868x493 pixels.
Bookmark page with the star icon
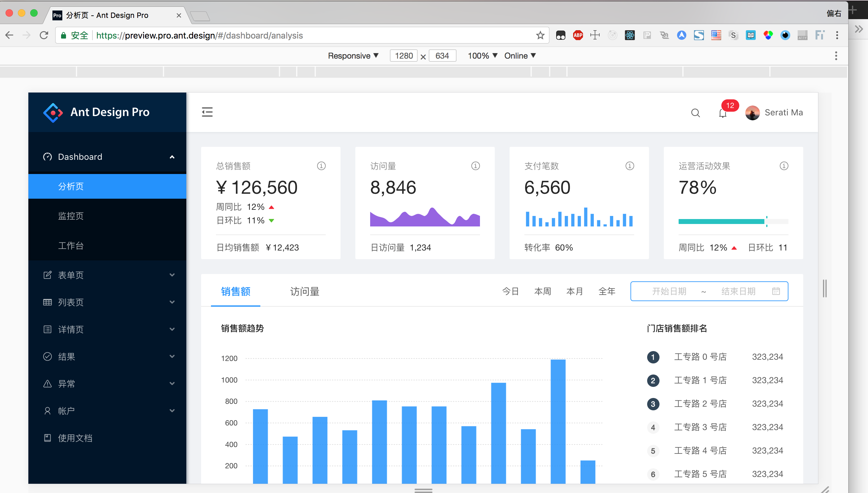pyautogui.click(x=540, y=35)
